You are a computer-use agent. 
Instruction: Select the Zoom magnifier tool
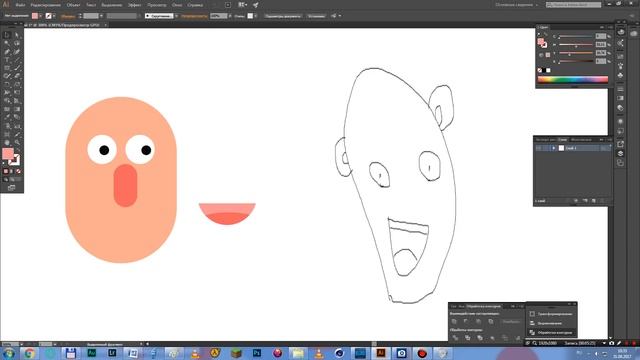tap(17, 142)
